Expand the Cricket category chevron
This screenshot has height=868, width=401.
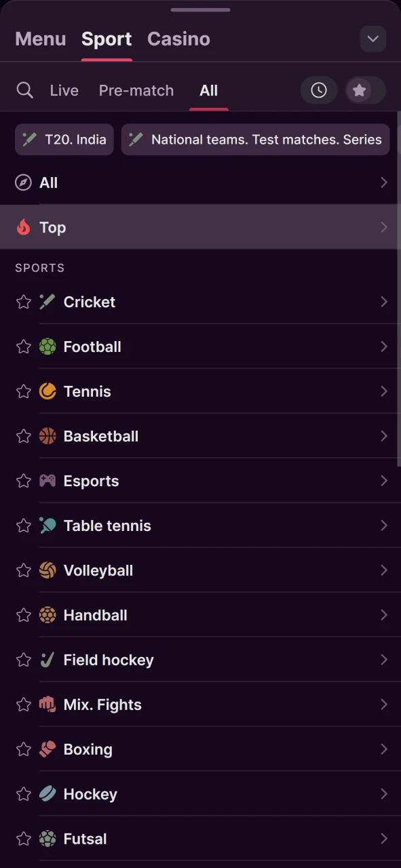pos(385,301)
